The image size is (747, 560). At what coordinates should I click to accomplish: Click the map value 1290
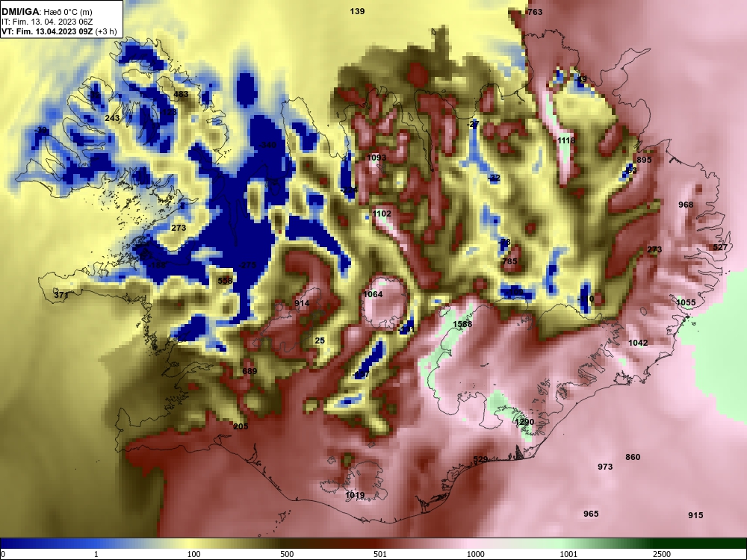coord(524,423)
